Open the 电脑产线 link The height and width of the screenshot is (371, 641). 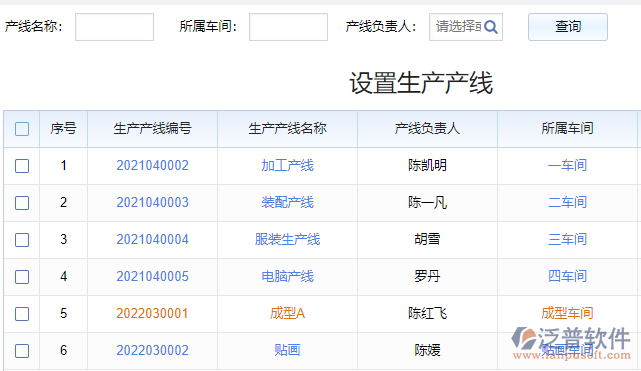pyautogui.click(x=287, y=276)
